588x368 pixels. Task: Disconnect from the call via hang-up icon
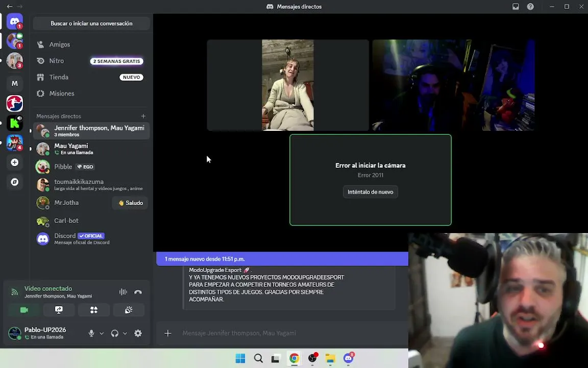tap(138, 292)
